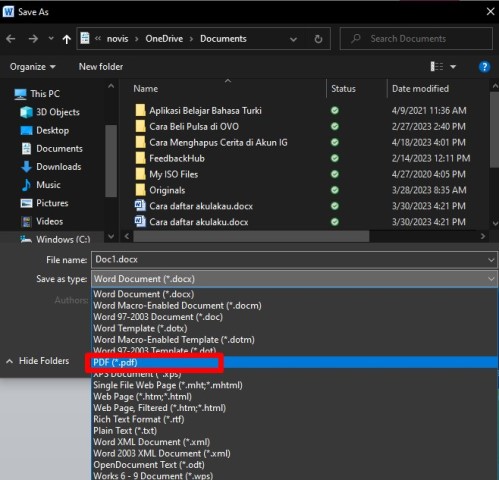The image size is (499, 480).
Task: Choose Word Template (*.dotx)
Action: tap(295, 328)
